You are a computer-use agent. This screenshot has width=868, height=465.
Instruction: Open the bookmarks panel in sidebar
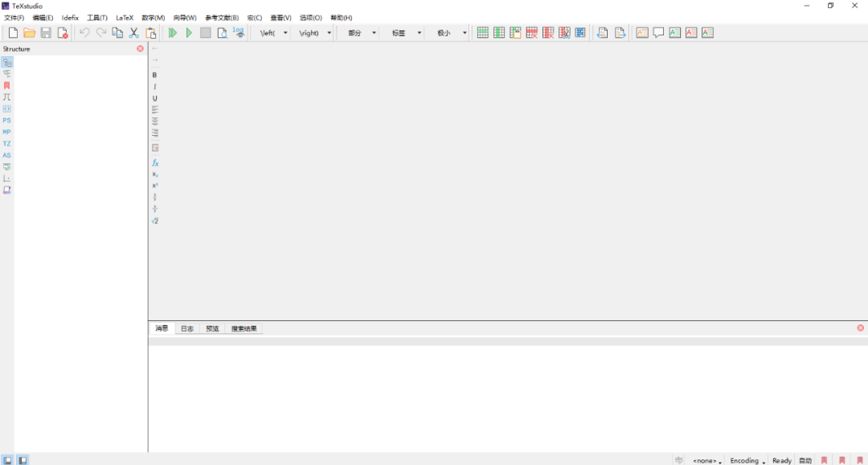(7, 85)
